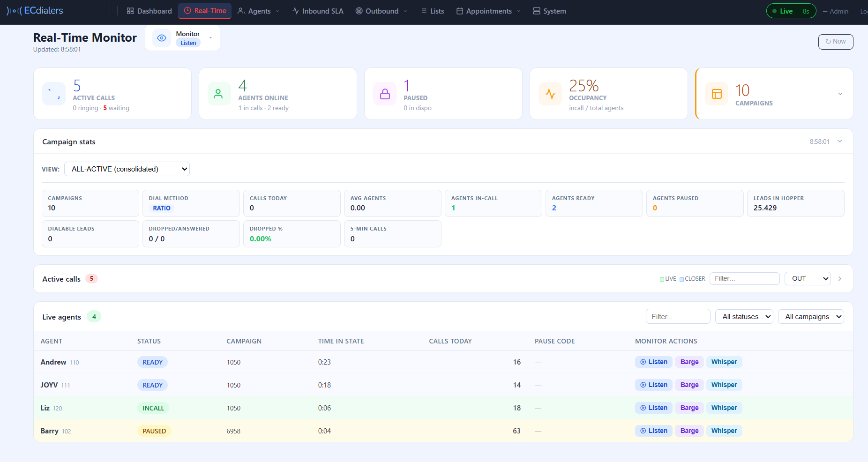Image resolution: width=868 pixels, height=462 pixels.
Task: Open the Outbound menu
Action: pyautogui.click(x=382, y=11)
